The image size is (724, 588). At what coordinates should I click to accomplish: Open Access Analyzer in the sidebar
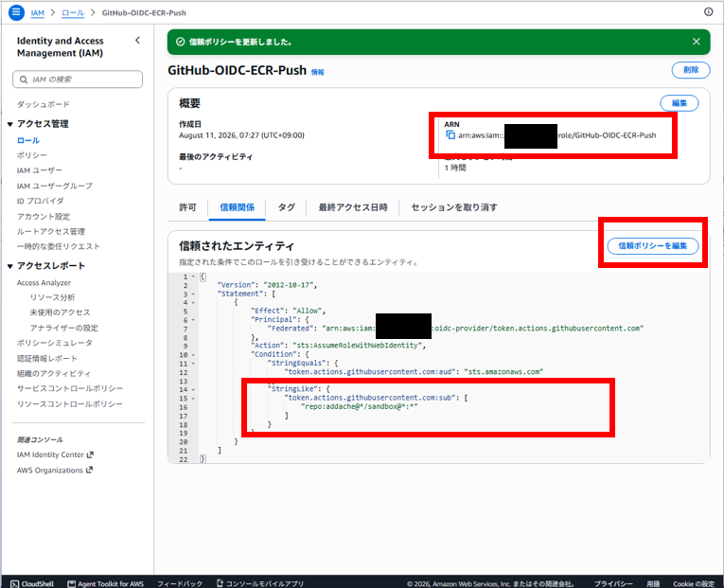[44, 283]
